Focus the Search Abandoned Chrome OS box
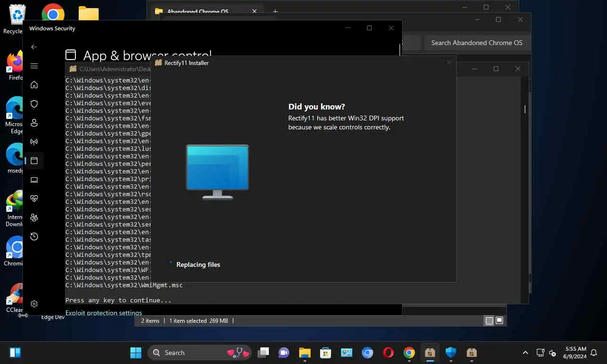The width and height of the screenshot is (607, 364). (x=477, y=43)
